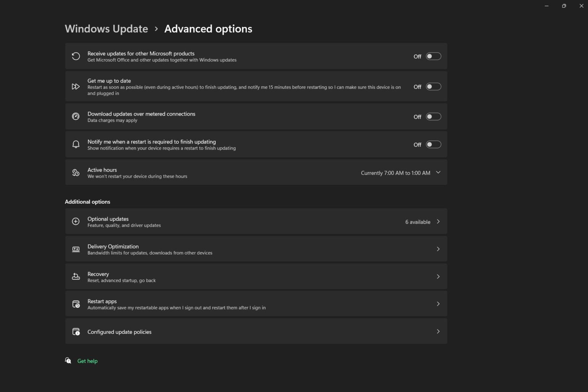Click the fast-forward icon for Get me up to date
Image resolution: width=588 pixels, height=392 pixels.
tap(76, 87)
